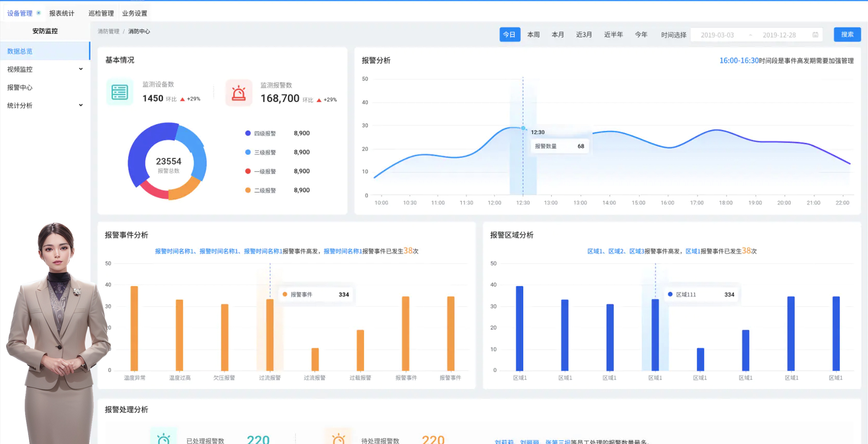Click the 四级报警 legend dot

(248, 133)
